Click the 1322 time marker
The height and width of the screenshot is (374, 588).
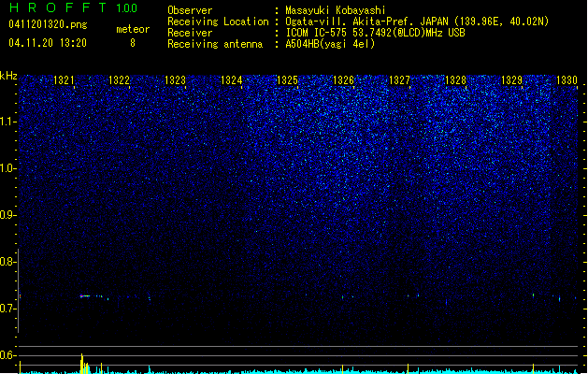pyautogui.click(x=120, y=80)
